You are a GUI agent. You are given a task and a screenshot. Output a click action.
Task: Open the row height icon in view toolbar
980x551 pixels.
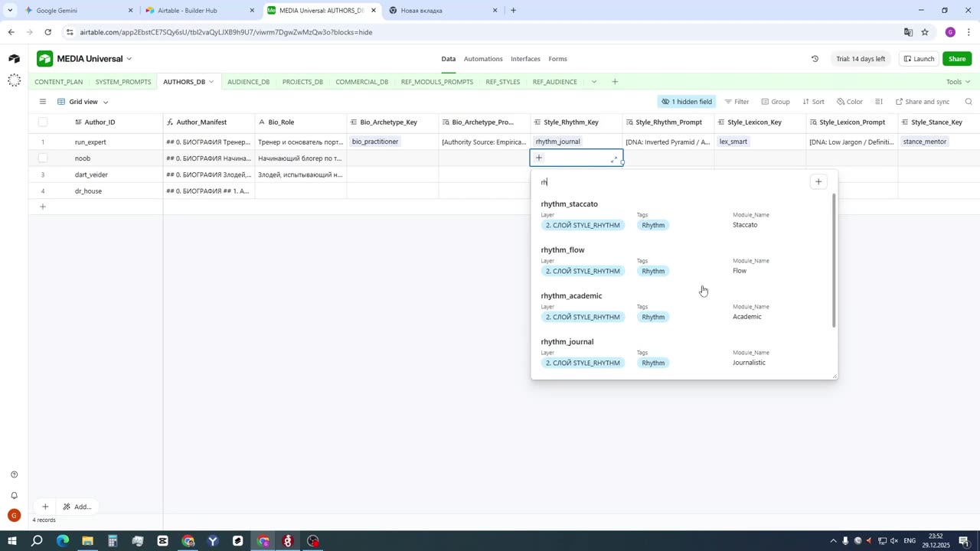point(879,102)
